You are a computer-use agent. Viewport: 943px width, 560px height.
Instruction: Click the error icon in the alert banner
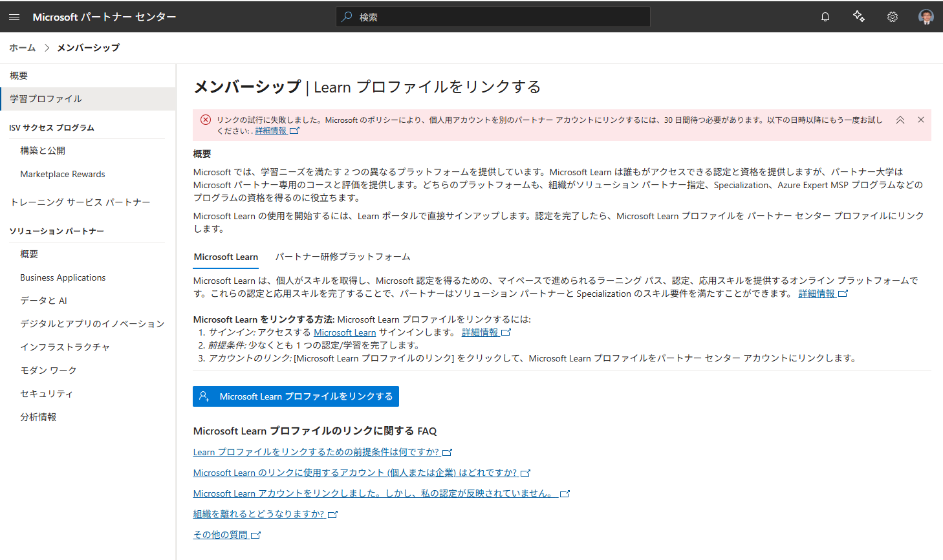(x=206, y=119)
